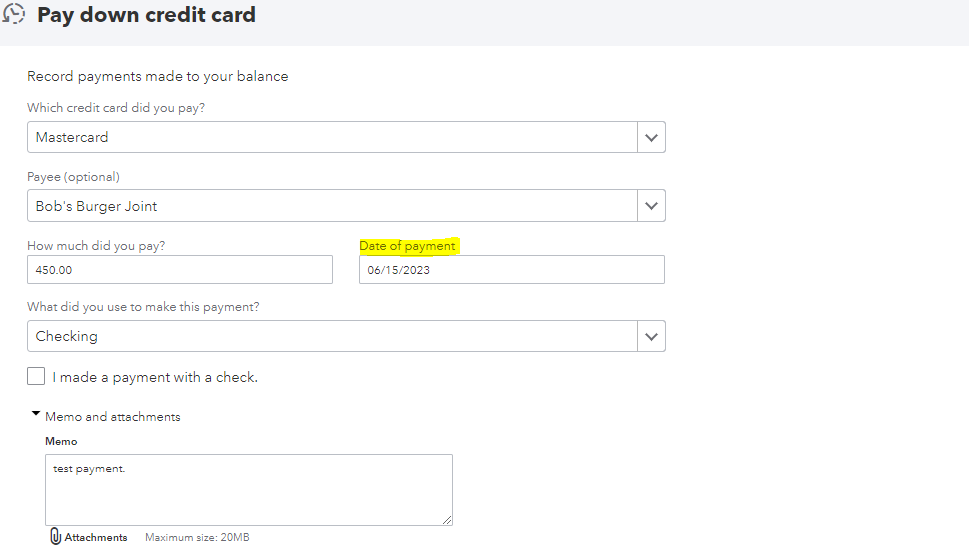Click inside the Memo text box

point(248,490)
